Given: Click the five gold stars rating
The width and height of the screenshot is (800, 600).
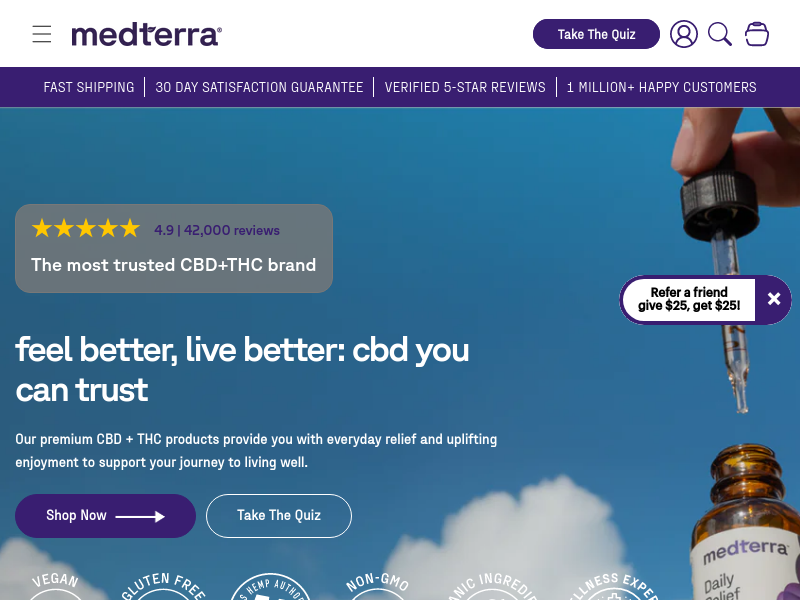Looking at the screenshot, I should tap(86, 229).
